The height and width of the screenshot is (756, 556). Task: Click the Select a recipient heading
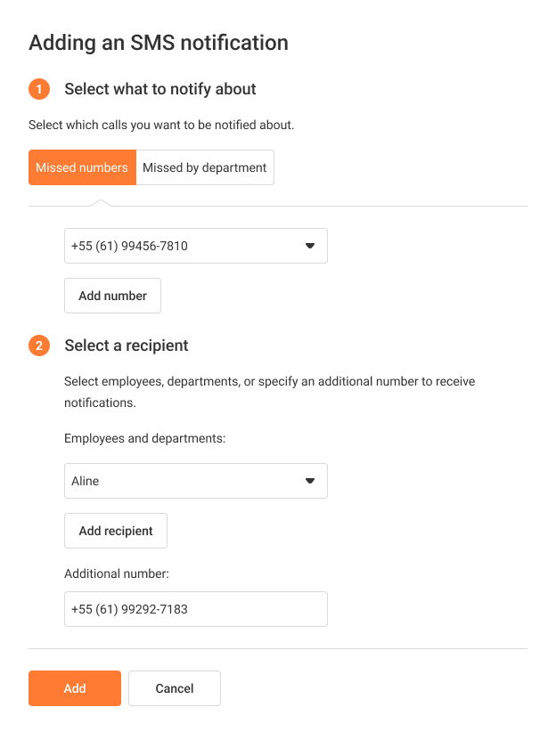pyautogui.click(x=127, y=345)
